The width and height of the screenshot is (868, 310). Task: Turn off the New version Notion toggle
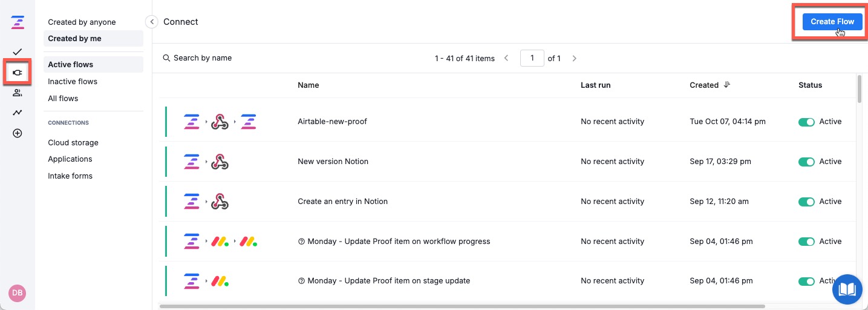(x=806, y=162)
